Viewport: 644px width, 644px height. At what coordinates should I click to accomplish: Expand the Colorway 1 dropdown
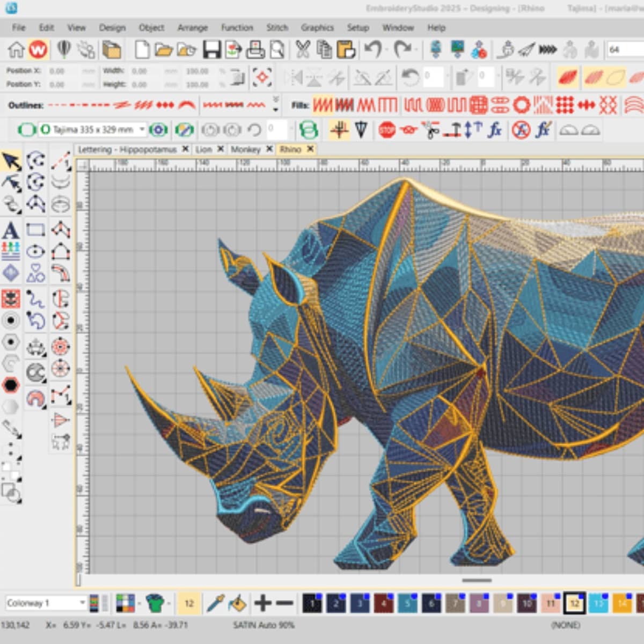[x=82, y=603]
